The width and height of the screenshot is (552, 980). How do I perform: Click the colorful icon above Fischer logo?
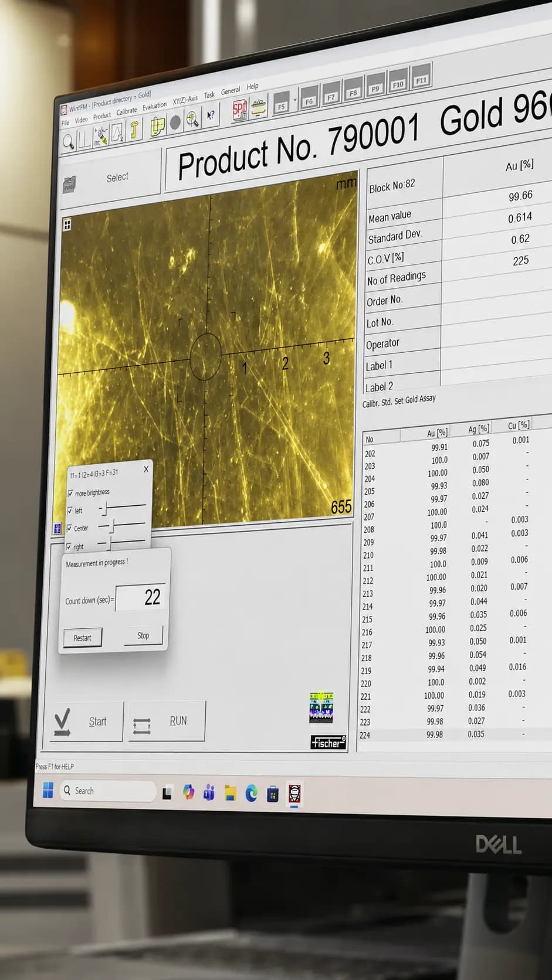pos(321,707)
